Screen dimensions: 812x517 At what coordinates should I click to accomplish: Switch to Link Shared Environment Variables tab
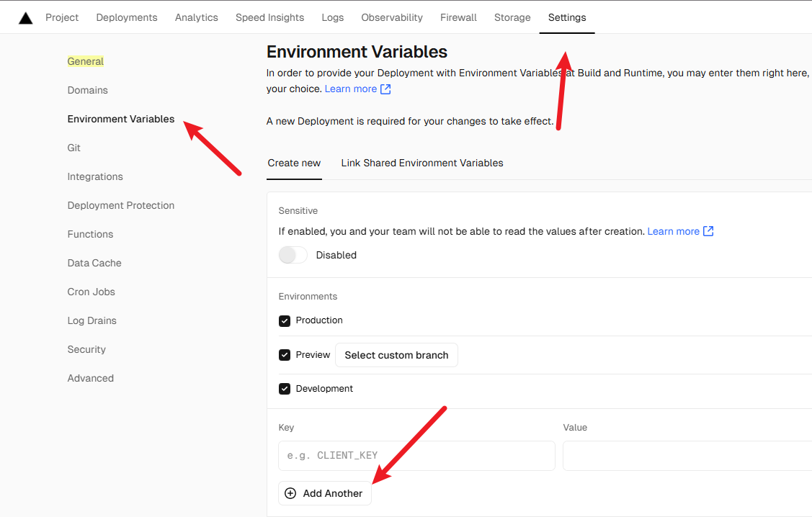(x=422, y=163)
